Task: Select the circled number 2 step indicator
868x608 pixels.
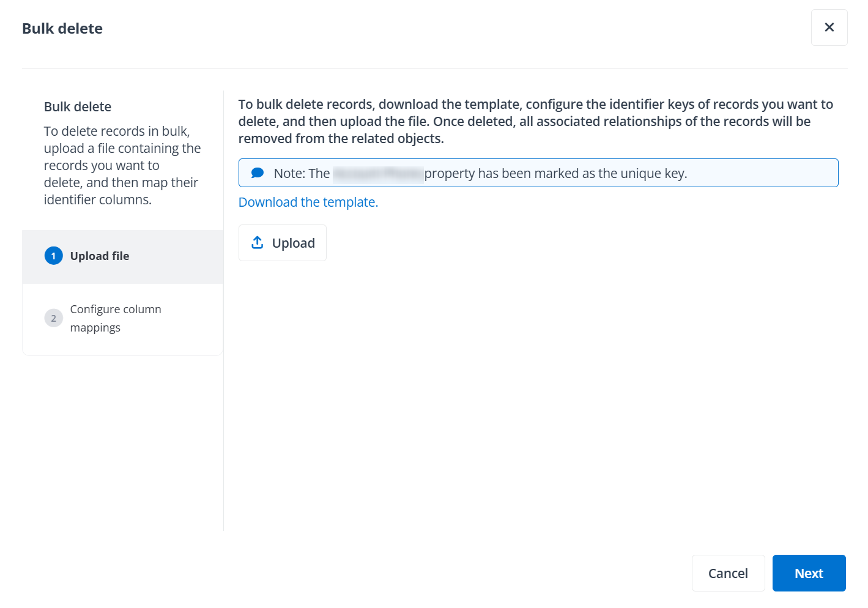Action: click(53, 318)
